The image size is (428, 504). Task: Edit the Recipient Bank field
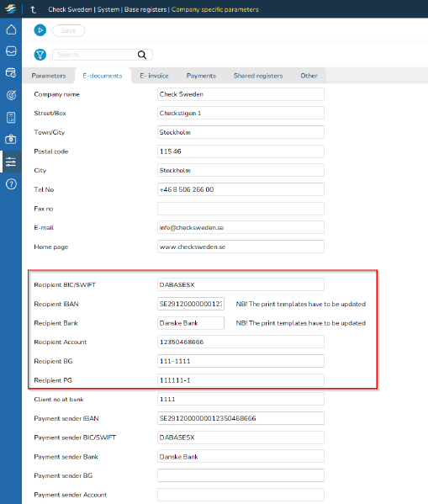coord(191,323)
